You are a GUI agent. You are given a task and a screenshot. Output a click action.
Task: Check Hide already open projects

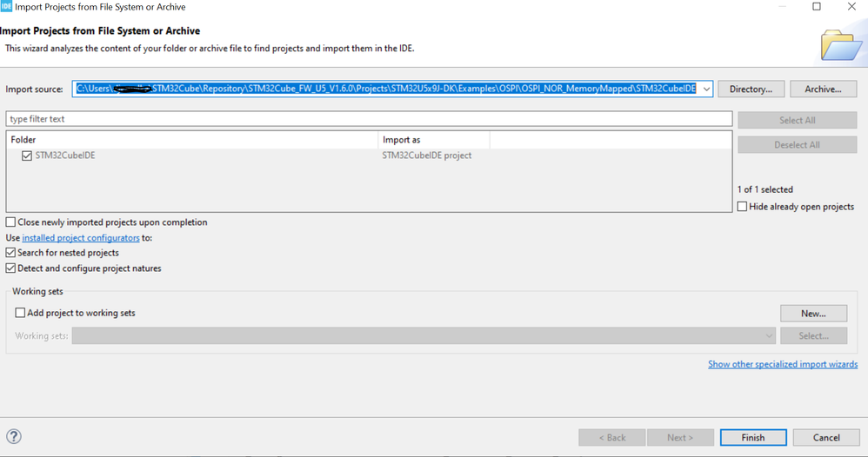(x=743, y=207)
